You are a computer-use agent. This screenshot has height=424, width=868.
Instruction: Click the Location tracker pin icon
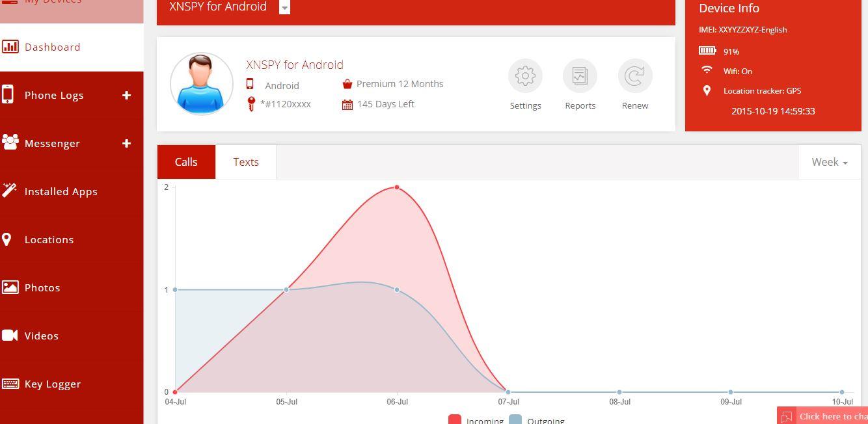pos(707,90)
